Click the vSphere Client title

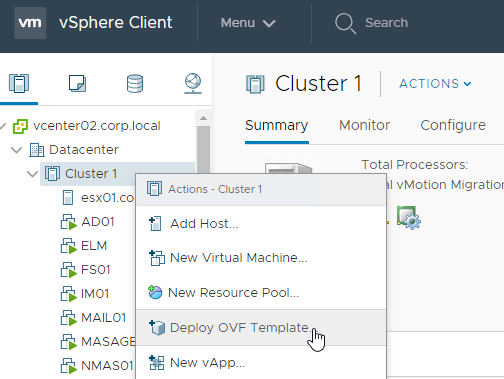coord(116,23)
